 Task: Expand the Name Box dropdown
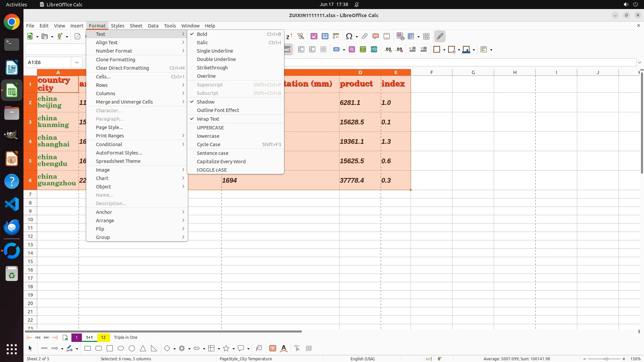77,62
